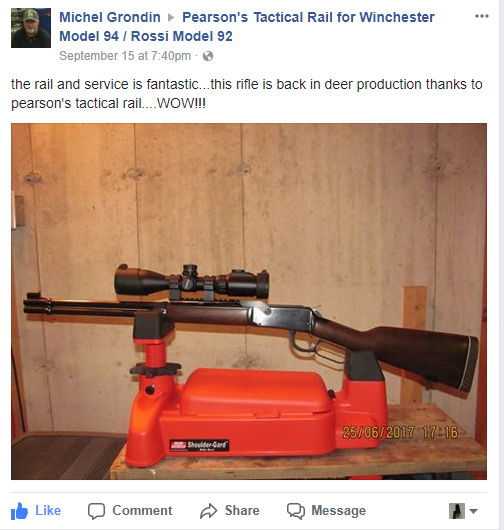Click the Comment speech bubble icon

point(96,511)
